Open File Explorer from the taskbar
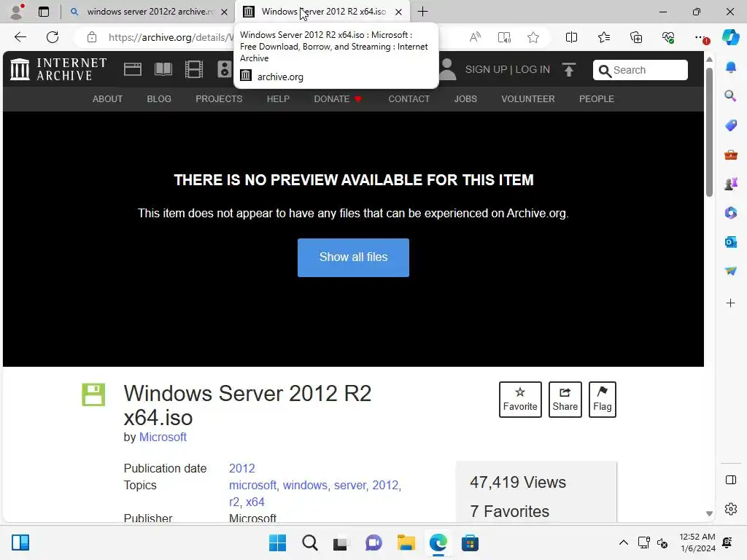747x560 pixels. [406, 542]
